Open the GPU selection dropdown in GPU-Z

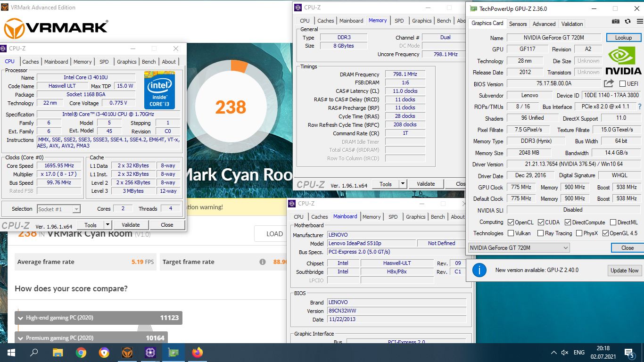click(519, 247)
